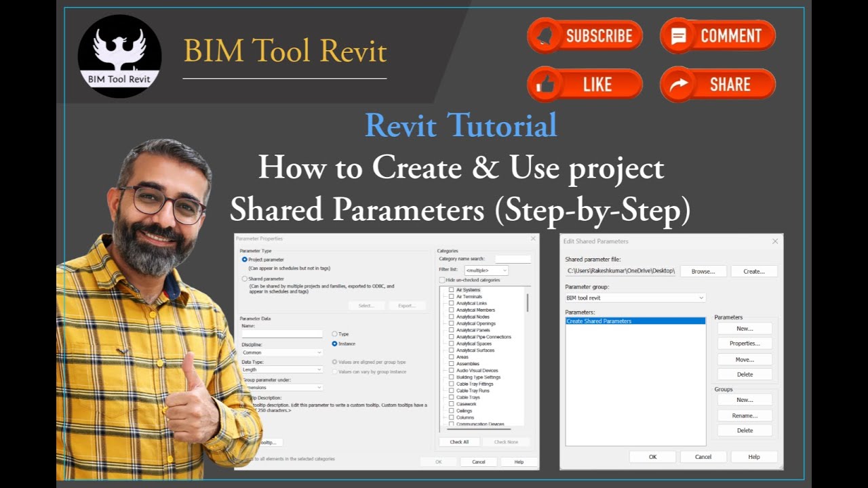Screen dimensions: 868x488
Task: Tick the Audio Visual Devices checkbox
Action: click(452, 371)
